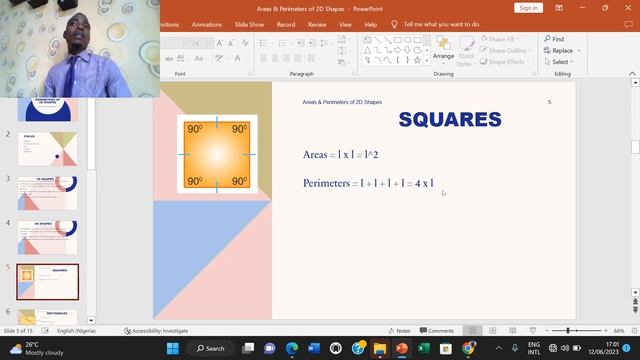Open the Replace dropdown arrow
Image resolution: width=640 pixels, height=360 pixels.
[x=580, y=51]
